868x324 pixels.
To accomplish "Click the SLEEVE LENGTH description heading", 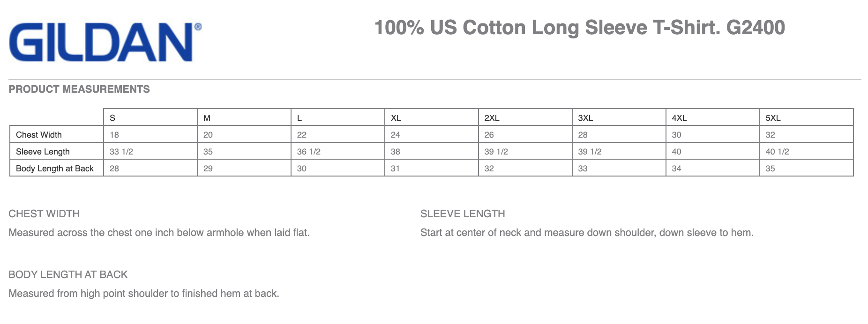I will click(463, 214).
